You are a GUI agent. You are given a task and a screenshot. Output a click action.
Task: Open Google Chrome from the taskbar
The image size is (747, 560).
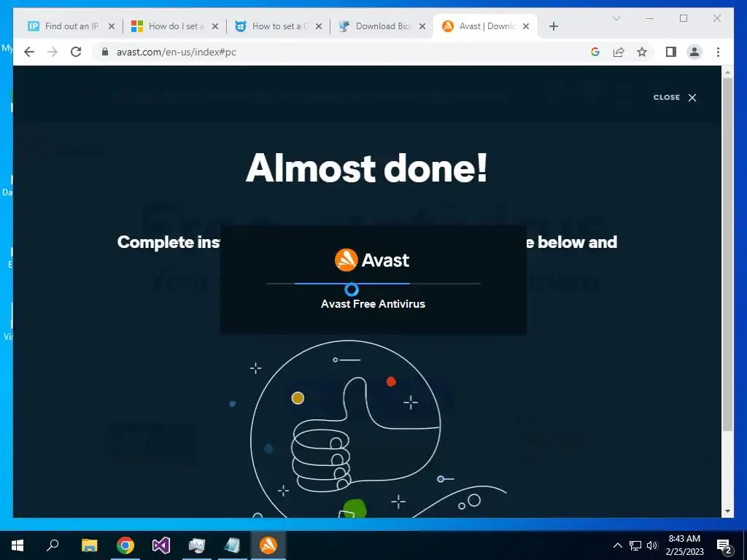(125, 545)
